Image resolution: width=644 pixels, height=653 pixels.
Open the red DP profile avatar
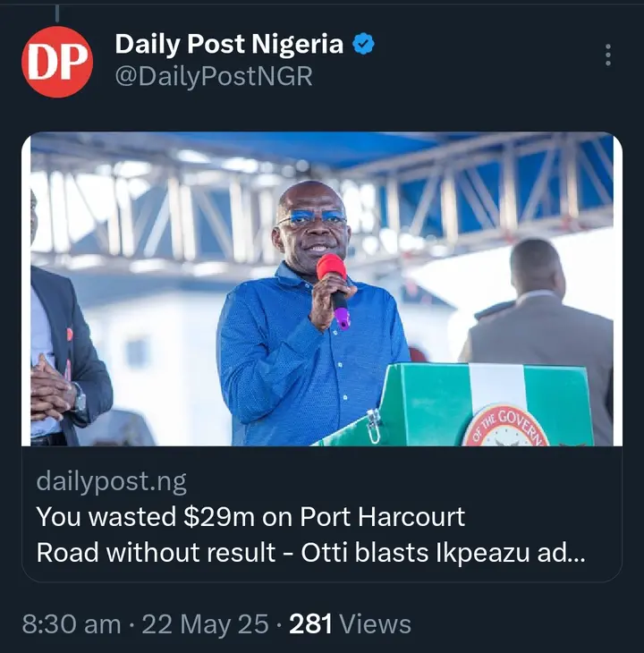(57, 62)
